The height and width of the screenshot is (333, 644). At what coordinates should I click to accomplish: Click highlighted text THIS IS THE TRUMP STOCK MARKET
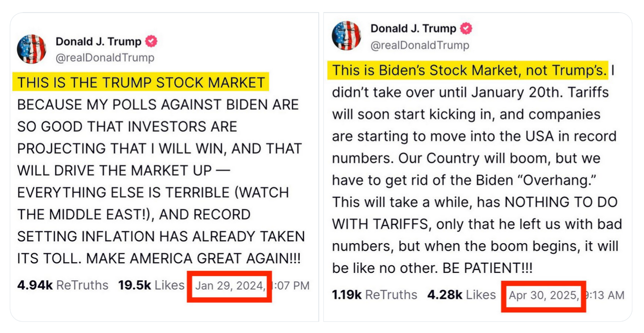141,83
